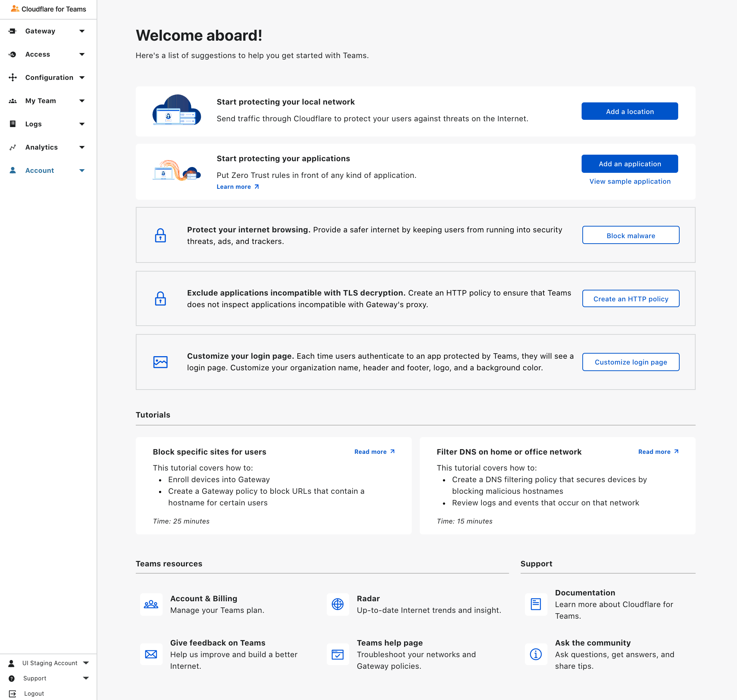Select the Access icon in the sidebar
The width and height of the screenshot is (737, 700).
point(13,54)
